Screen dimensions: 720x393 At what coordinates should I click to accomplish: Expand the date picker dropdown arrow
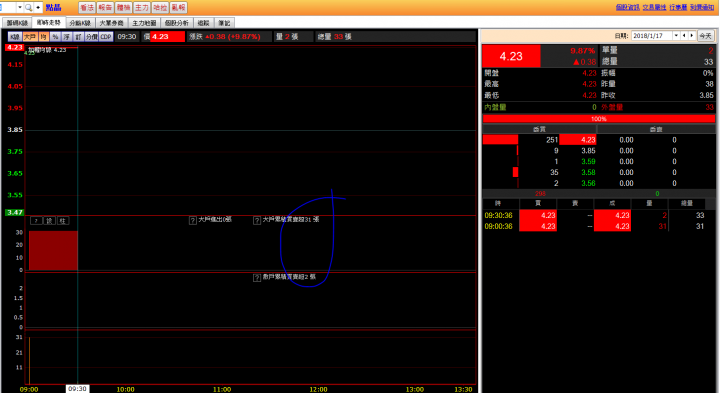(676, 36)
